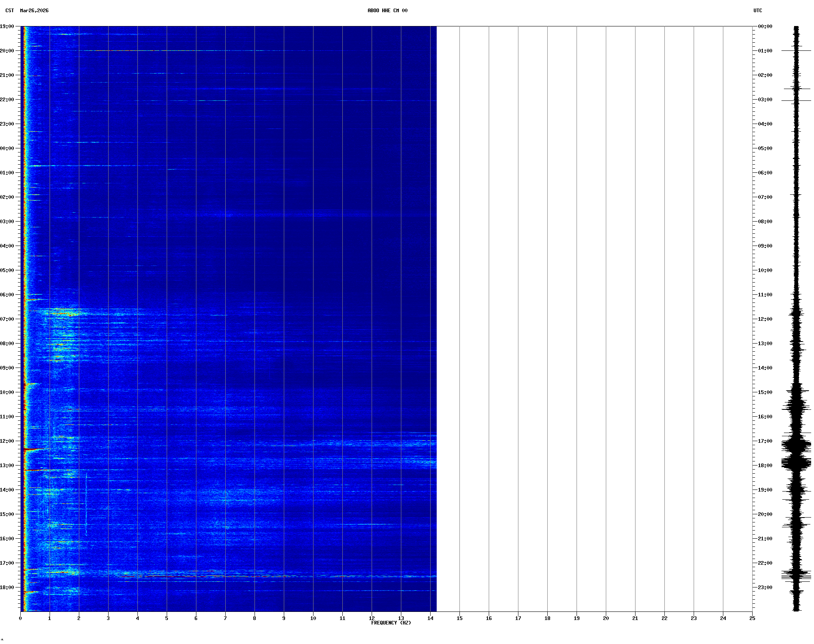Click the 20 Hz frequency axis label
This screenshot has height=644, width=814.
606,618
